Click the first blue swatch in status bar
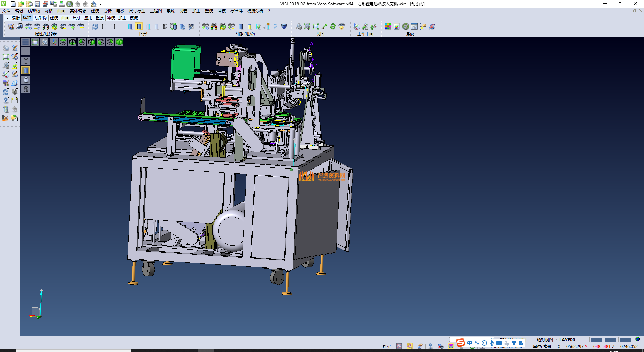The width and height of the screenshot is (644, 352). [x=596, y=340]
